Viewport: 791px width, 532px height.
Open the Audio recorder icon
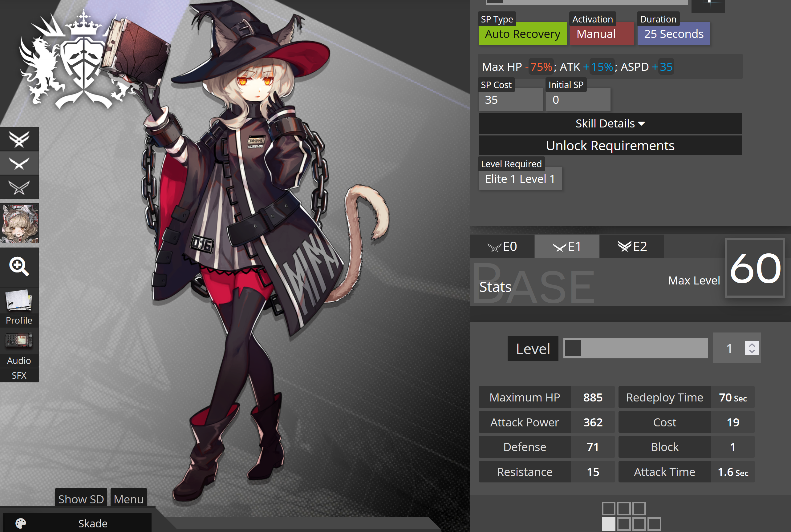pos(19,340)
